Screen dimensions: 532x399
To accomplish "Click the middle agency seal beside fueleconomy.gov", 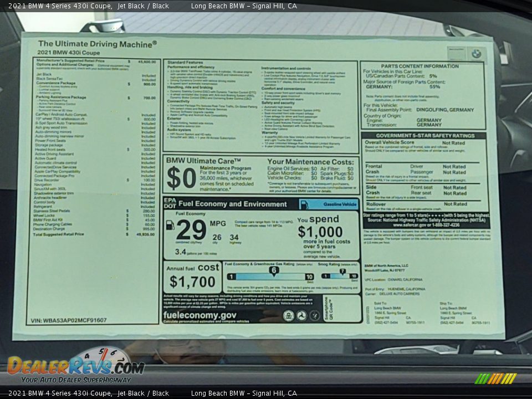I will pos(301,316).
